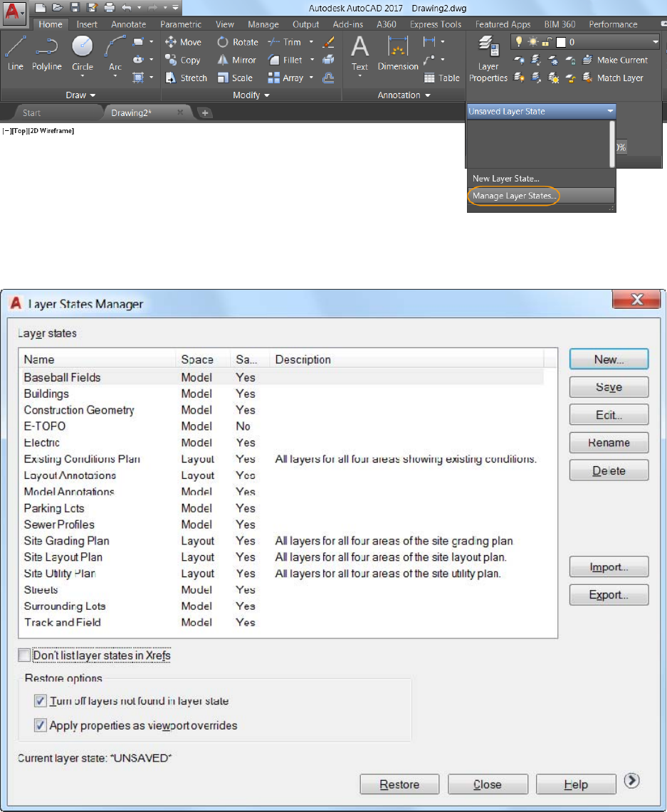
Task: Toggle Don't list layer states in Xrefs
Action: (x=23, y=655)
